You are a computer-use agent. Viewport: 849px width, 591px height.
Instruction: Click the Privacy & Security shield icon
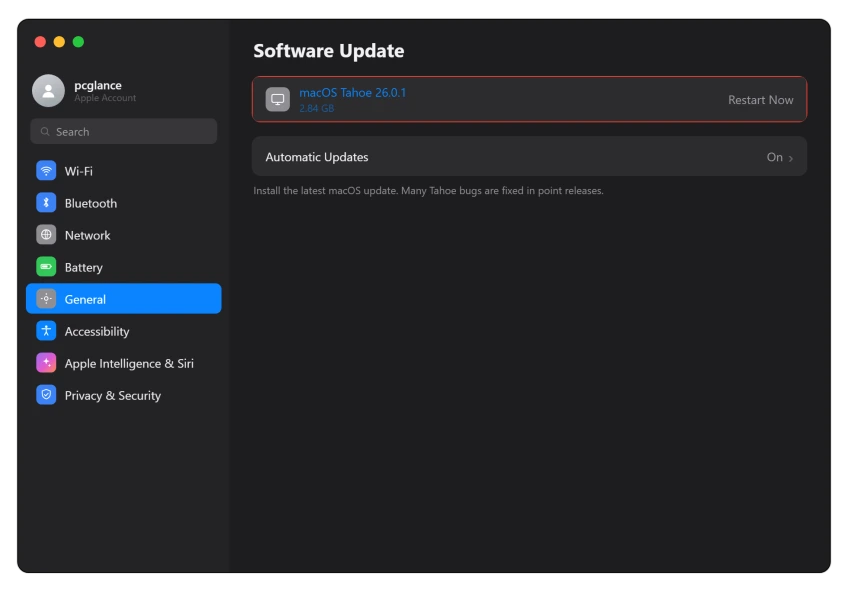pyautogui.click(x=46, y=395)
